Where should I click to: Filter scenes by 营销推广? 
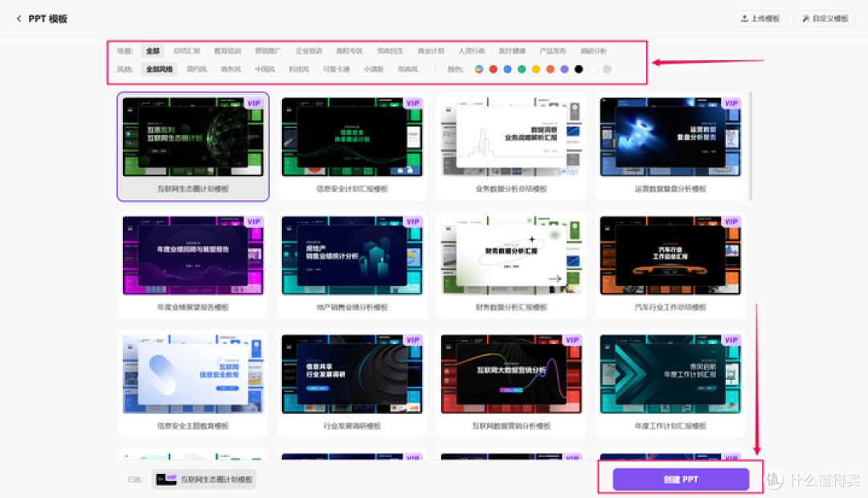(x=268, y=51)
